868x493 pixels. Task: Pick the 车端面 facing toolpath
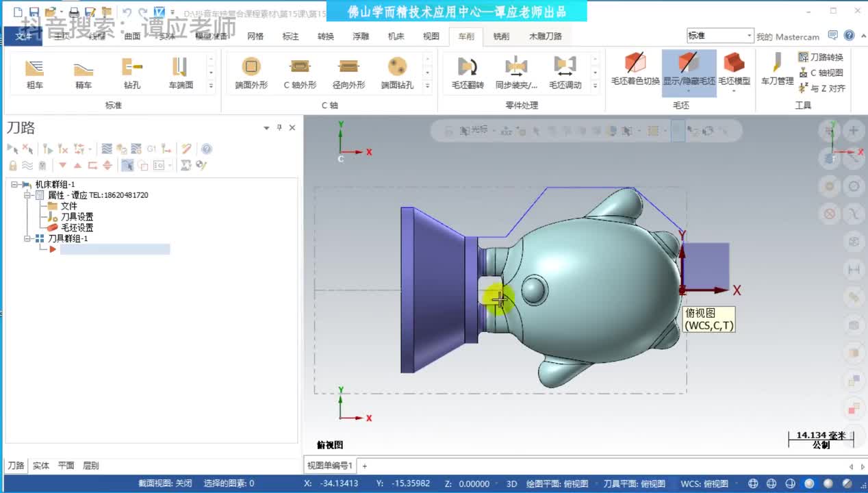tap(181, 73)
